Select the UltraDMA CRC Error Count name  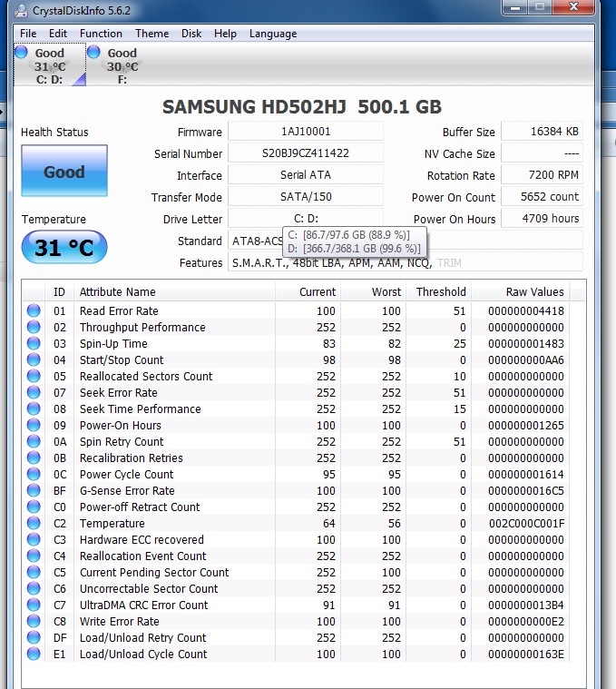pyautogui.click(x=143, y=605)
